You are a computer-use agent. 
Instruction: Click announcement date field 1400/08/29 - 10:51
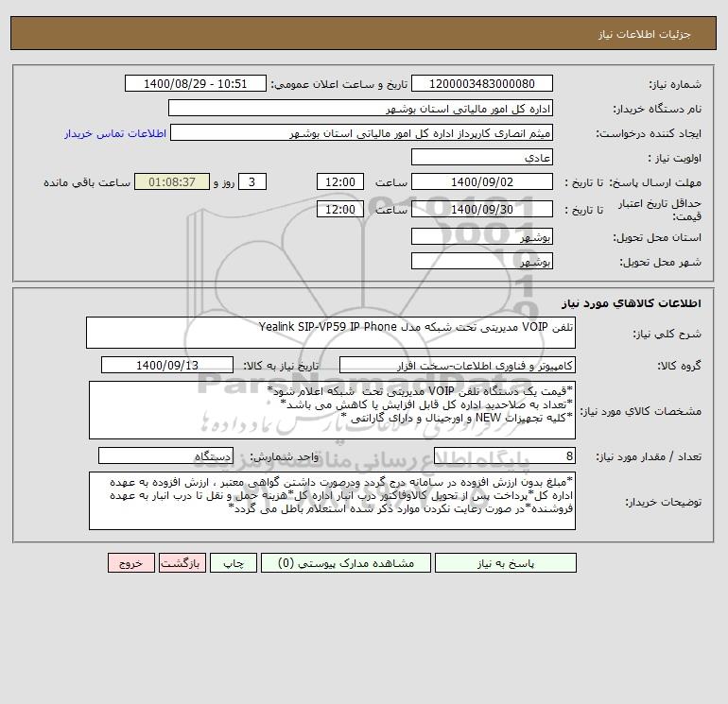coord(196,83)
